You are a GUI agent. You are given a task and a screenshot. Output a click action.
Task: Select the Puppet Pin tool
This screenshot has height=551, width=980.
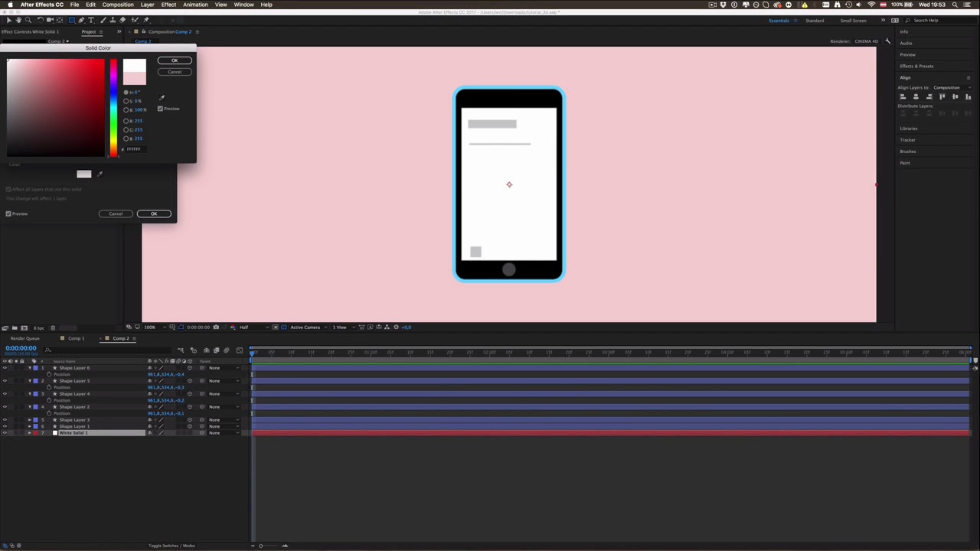click(146, 20)
